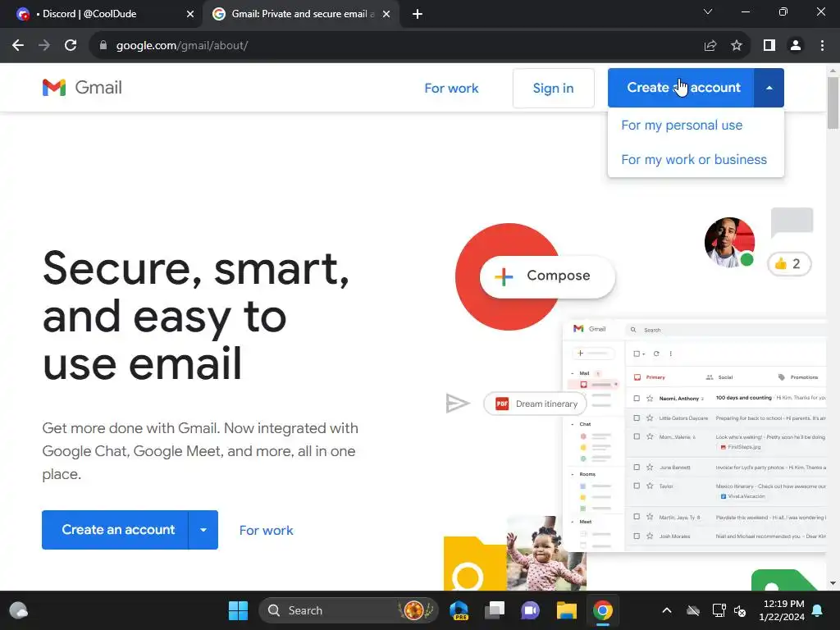The width and height of the screenshot is (840, 630).
Task: Open network settings tray icon
Action: tap(719, 610)
